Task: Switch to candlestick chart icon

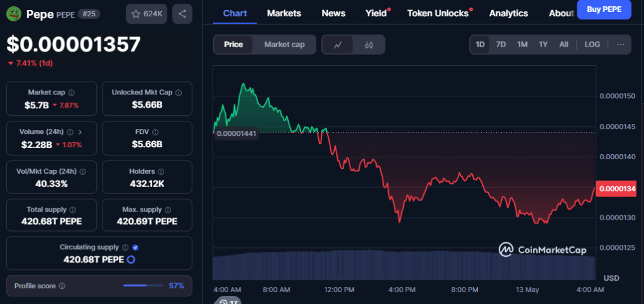Action: point(369,45)
